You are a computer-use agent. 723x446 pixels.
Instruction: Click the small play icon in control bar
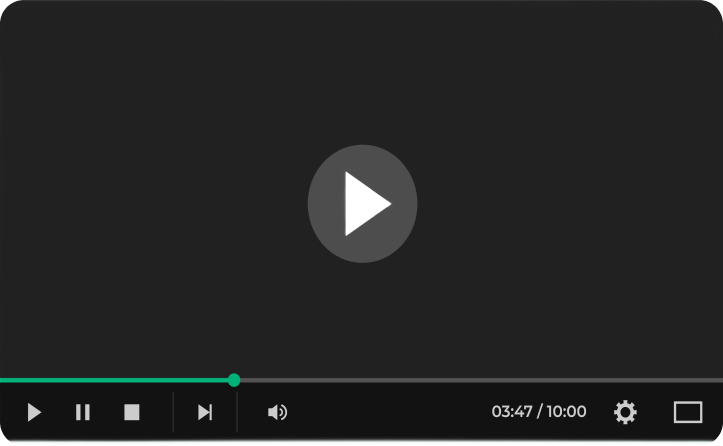(34, 412)
